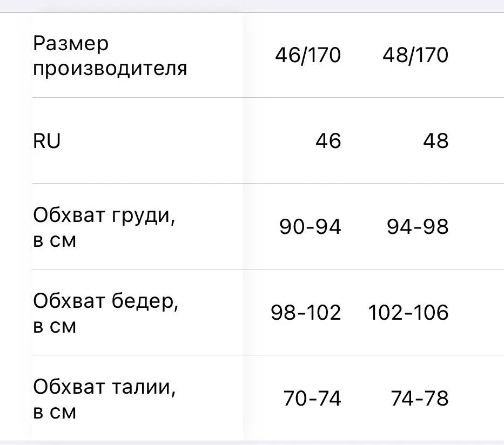The image size is (504, 445).
Task: Click the "Обхват бедер," label text
Action: coord(106,301)
